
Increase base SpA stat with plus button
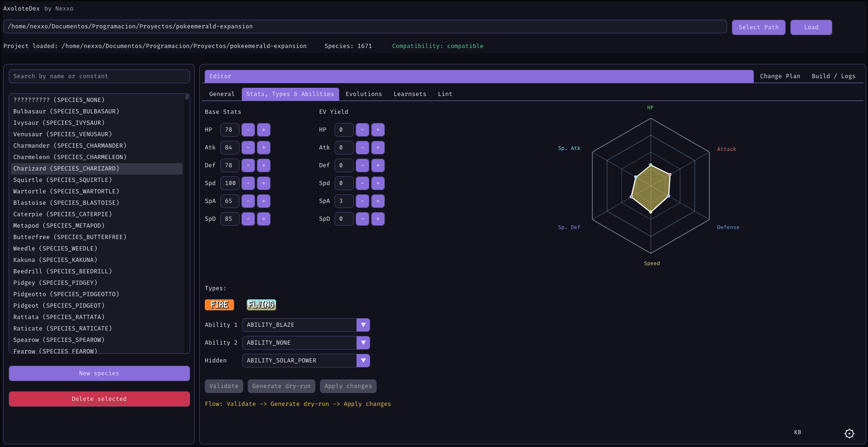(264, 201)
